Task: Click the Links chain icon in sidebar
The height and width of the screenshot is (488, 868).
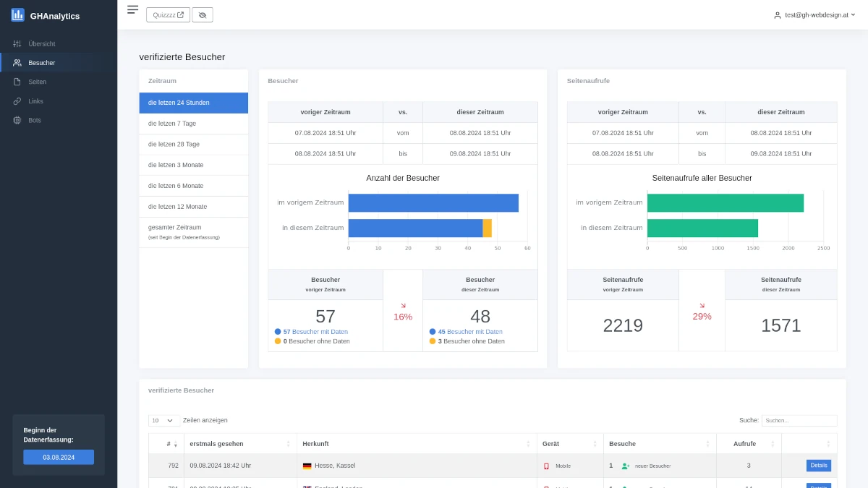Action: (x=17, y=101)
